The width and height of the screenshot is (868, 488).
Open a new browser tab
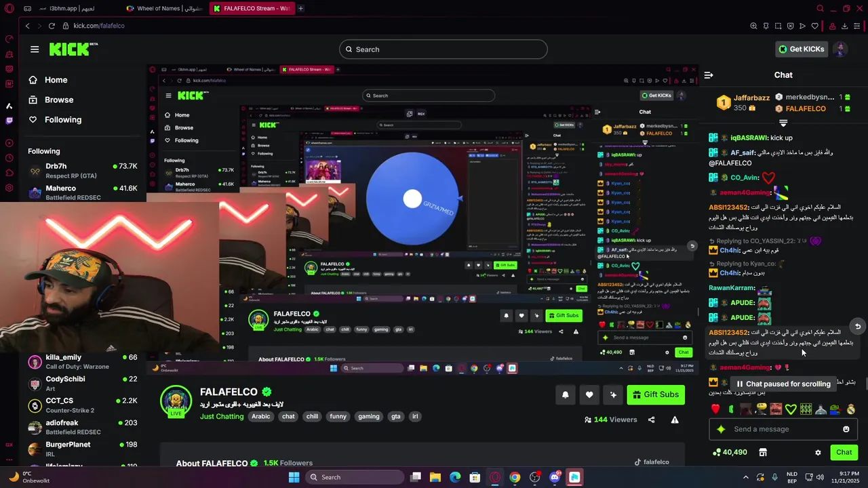point(300,8)
